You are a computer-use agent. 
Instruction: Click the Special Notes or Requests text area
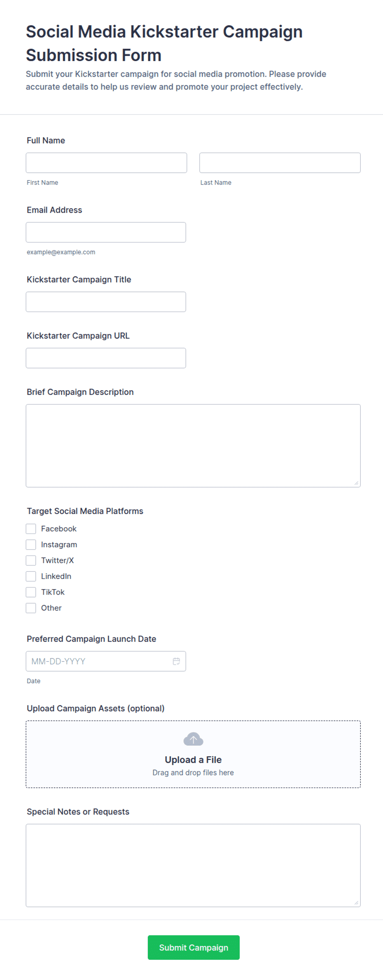193,865
